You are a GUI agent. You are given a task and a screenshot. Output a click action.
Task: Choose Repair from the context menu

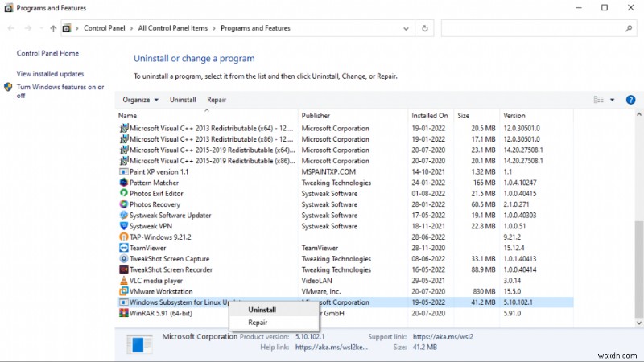pyautogui.click(x=258, y=323)
